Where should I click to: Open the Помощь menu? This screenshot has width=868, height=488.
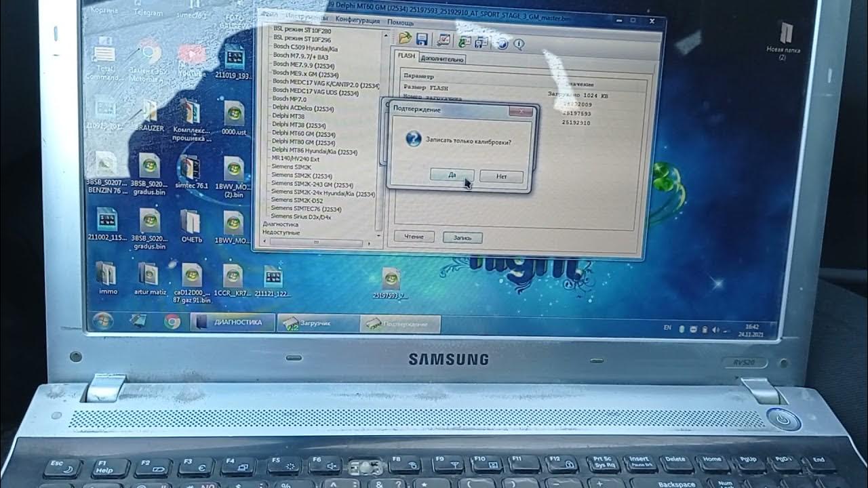[400, 22]
